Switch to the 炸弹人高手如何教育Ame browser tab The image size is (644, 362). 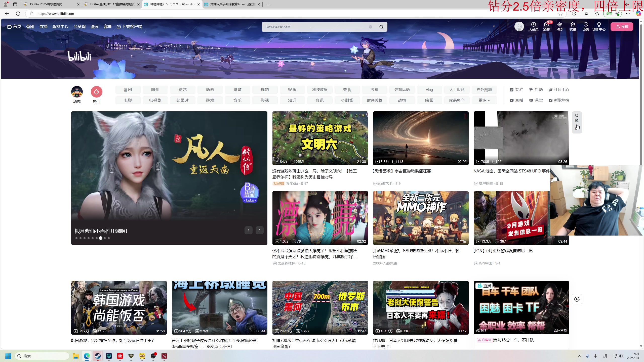click(x=232, y=4)
